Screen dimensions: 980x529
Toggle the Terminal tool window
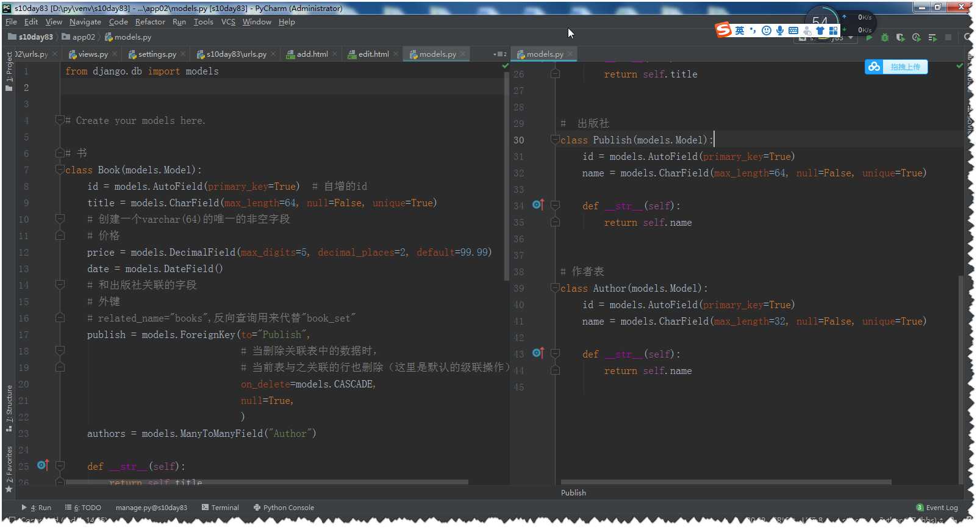pos(220,508)
